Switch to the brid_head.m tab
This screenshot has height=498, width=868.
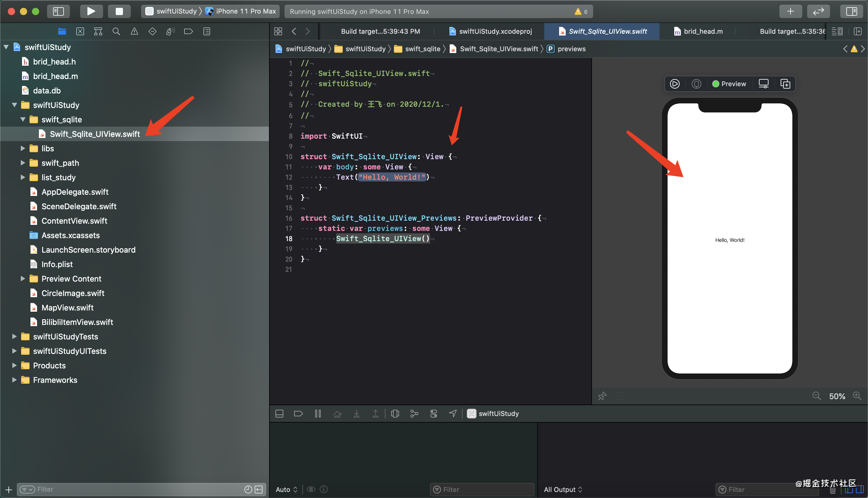(698, 31)
